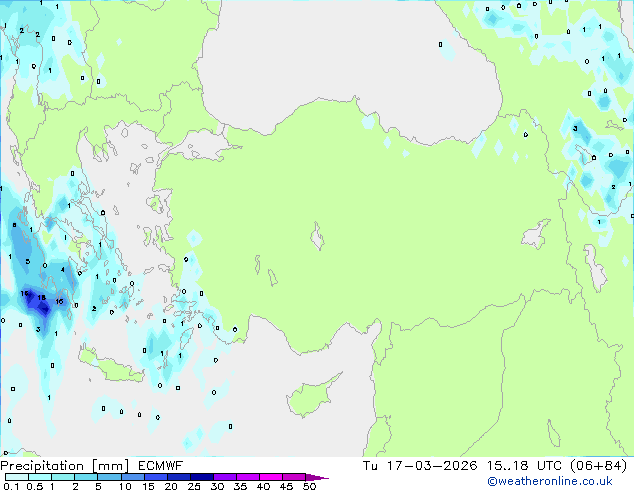Click the island of Crete on map
The width and height of the screenshot is (634, 490).
pyautogui.click(x=111, y=366)
